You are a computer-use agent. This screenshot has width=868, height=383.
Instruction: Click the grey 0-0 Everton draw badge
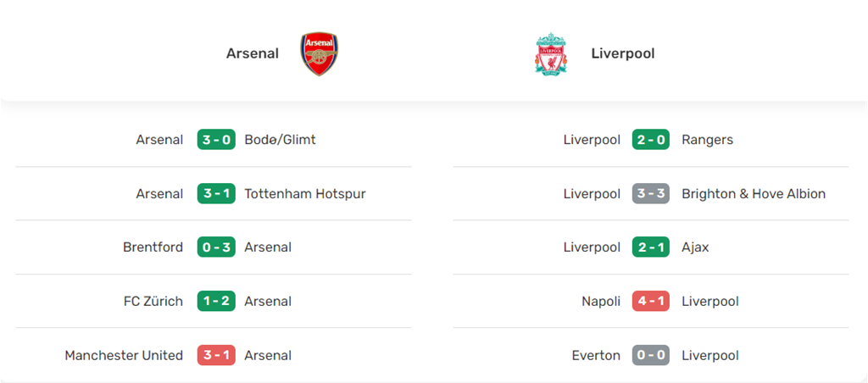coord(651,356)
